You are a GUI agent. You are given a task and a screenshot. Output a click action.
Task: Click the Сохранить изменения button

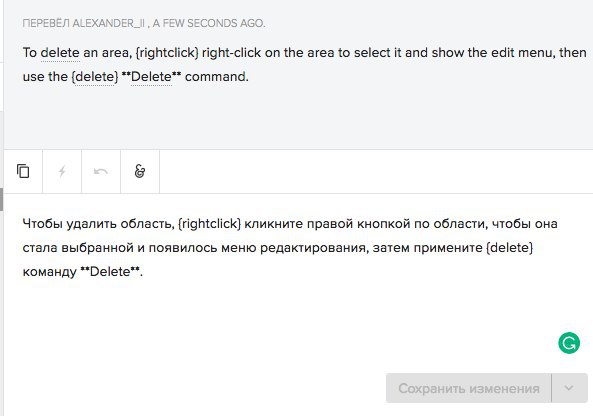click(x=469, y=388)
